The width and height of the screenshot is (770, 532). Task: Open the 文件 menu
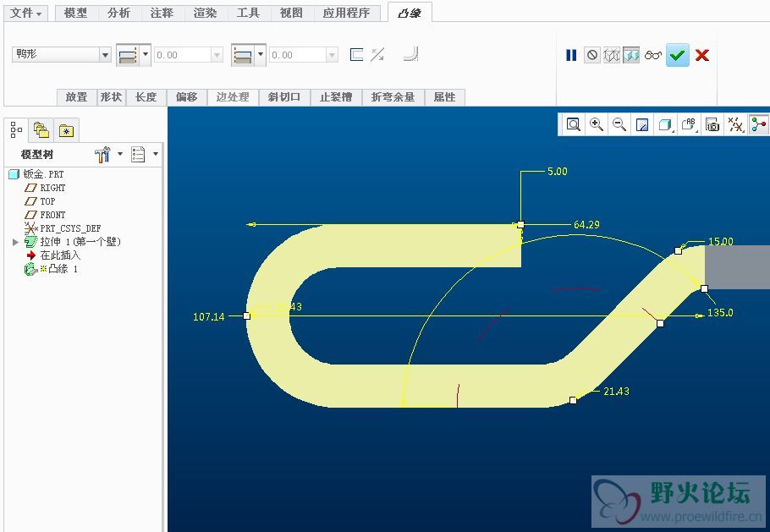pos(26,13)
